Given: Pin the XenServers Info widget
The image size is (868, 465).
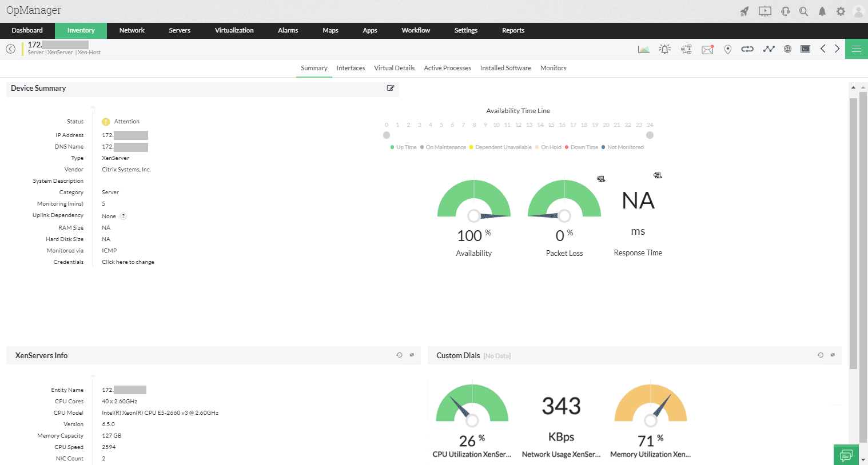Looking at the screenshot, I should click(x=412, y=355).
